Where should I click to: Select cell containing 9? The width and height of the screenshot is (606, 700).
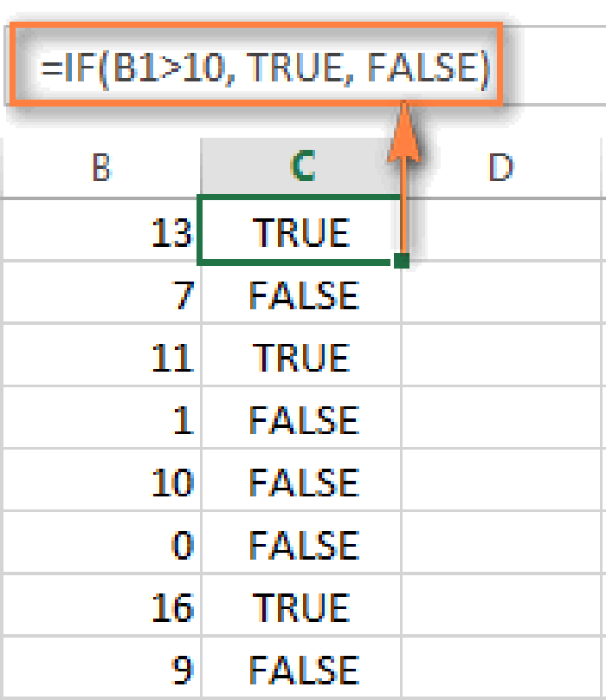[101, 668]
